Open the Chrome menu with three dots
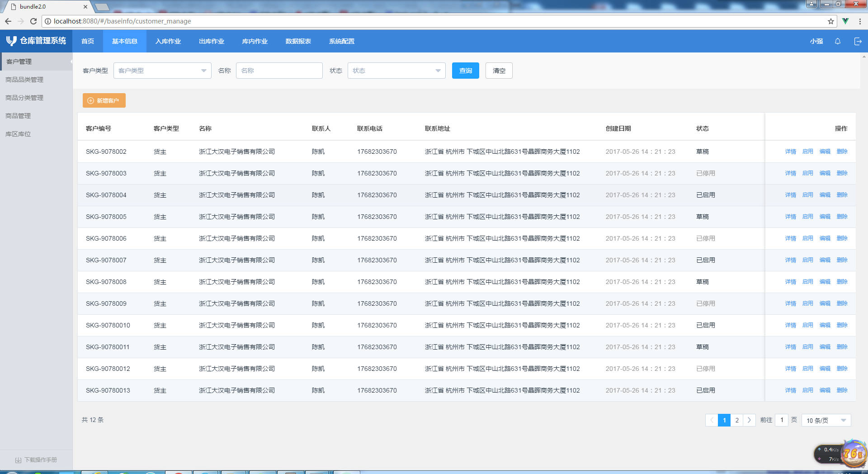Image resolution: width=868 pixels, height=474 pixels. [x=860, y=21]
